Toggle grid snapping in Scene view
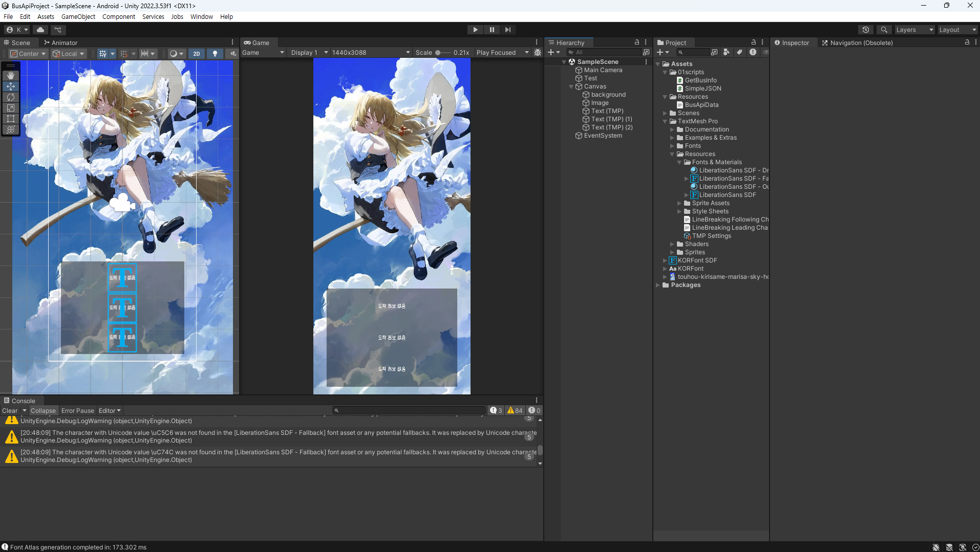Viewport: 980px width, 552px height. (x=123, y=54)
